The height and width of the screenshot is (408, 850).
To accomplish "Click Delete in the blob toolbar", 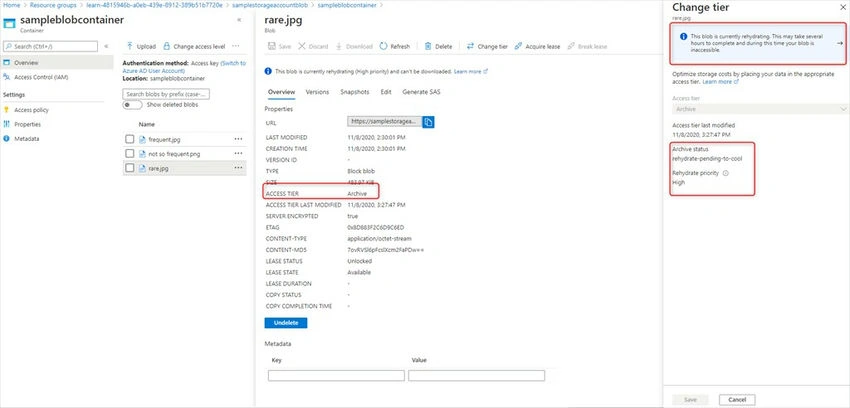I will coord(438,47).
